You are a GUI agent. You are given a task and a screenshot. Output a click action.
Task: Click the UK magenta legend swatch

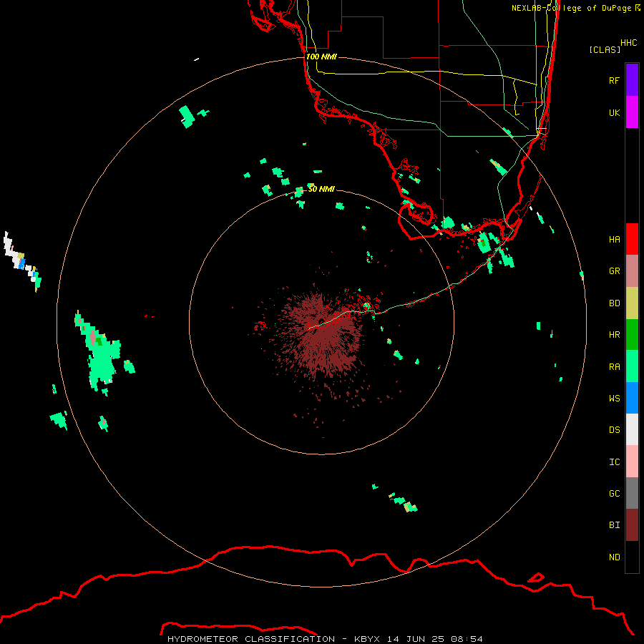[632, 112]
